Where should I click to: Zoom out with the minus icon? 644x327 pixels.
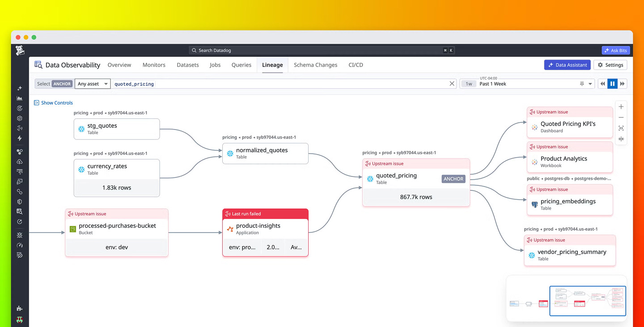(x=621, y=117)
